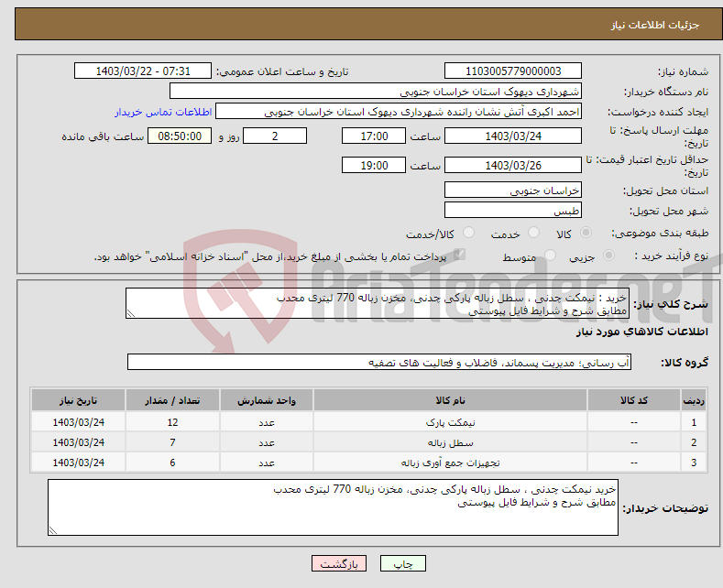
Task: Click the گروه کالا goods group field
Action: 379,362
